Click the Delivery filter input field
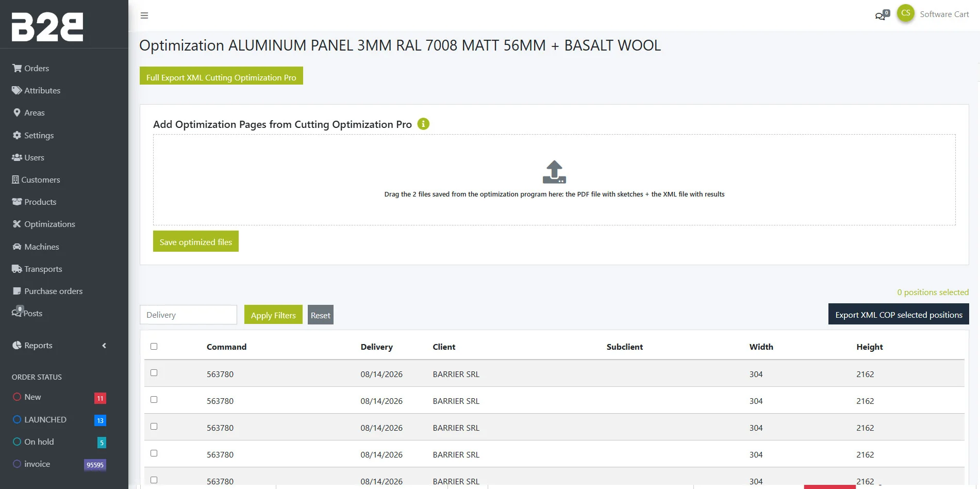The image size is (980, 489). [188, 315]
